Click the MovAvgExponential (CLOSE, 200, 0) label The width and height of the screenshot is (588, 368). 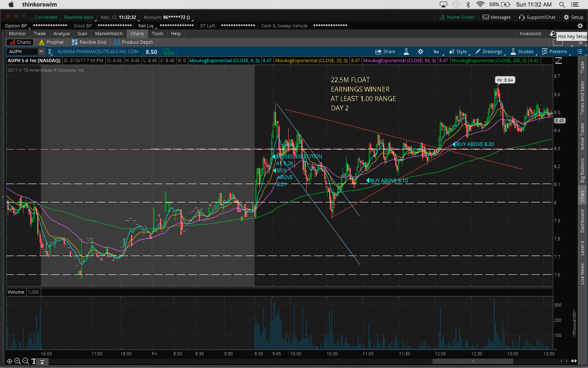[x=489, y=61]
